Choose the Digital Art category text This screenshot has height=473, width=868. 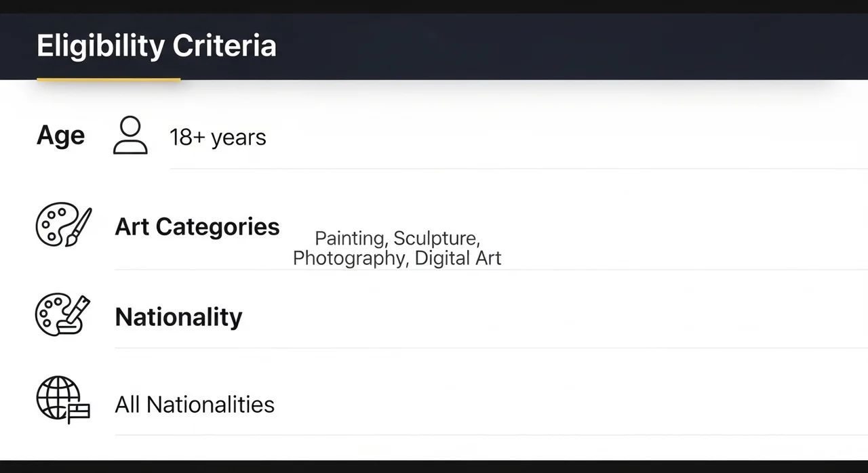(x=458, y=258)
